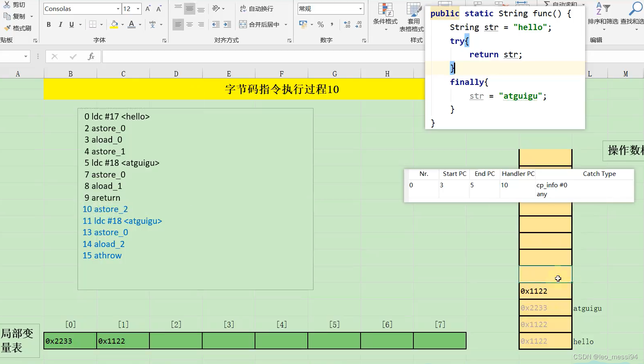
Task: Apply the font color A button
Action: (132, 24)
